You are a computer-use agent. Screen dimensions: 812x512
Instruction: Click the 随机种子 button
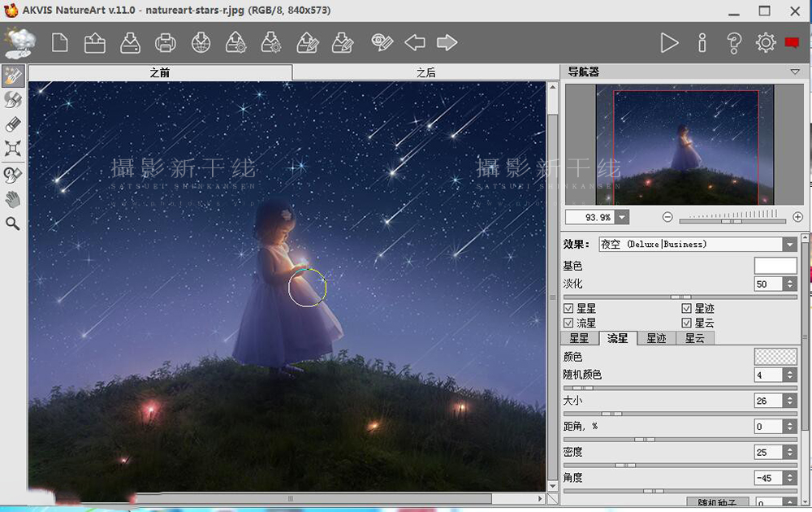tap(717, 503)
